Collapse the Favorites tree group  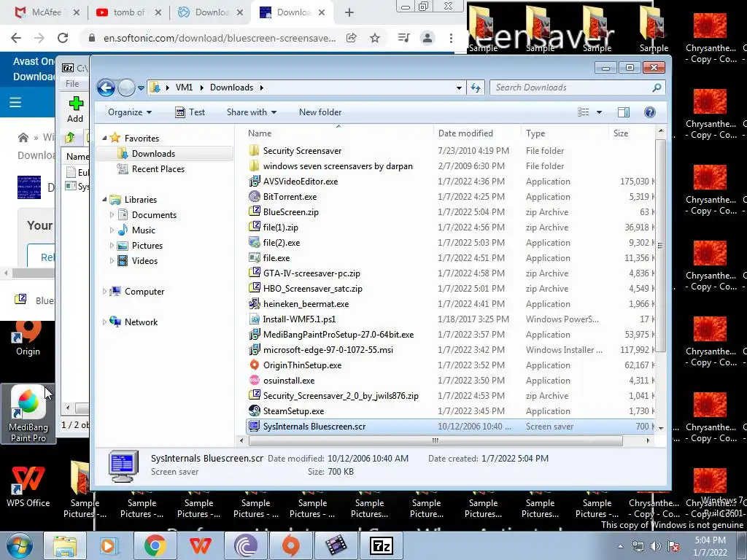tap(104, 138)
